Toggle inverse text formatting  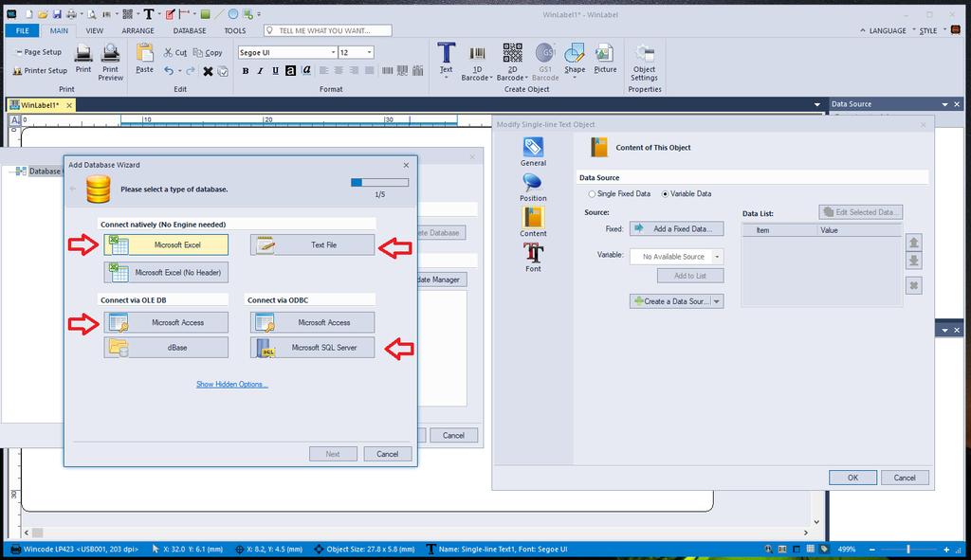290,71
